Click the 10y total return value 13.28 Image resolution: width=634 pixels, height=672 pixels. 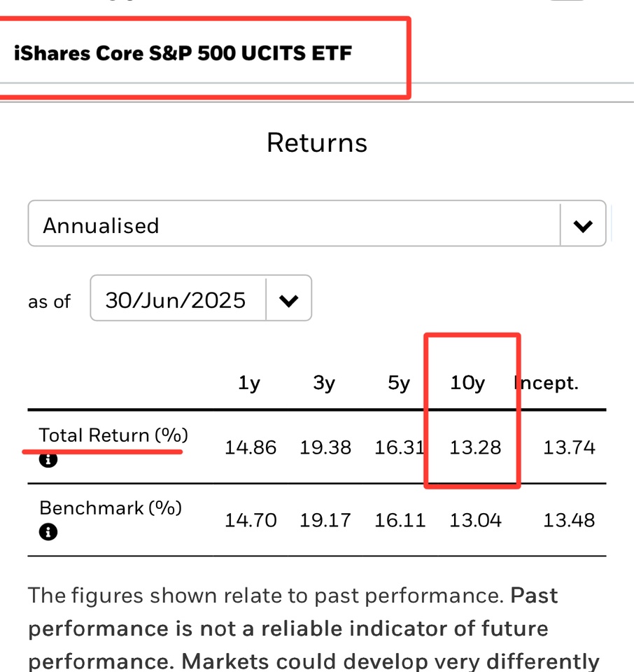point(475,447)
